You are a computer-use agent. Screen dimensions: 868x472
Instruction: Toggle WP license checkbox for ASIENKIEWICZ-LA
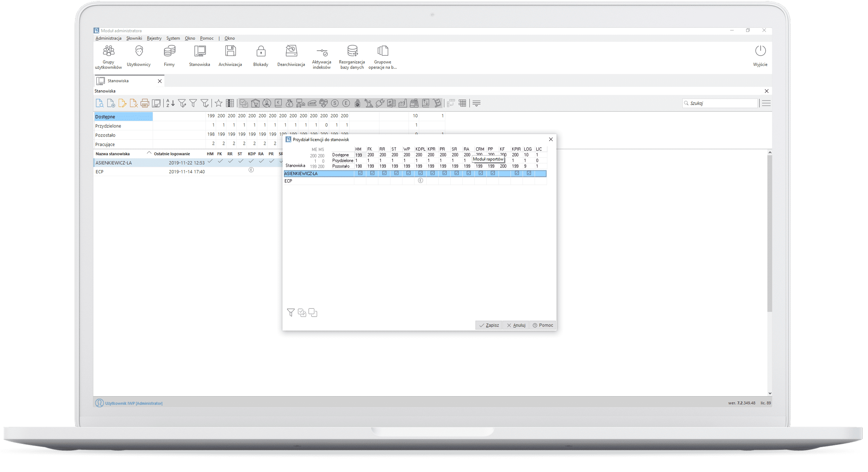[408, 173]
